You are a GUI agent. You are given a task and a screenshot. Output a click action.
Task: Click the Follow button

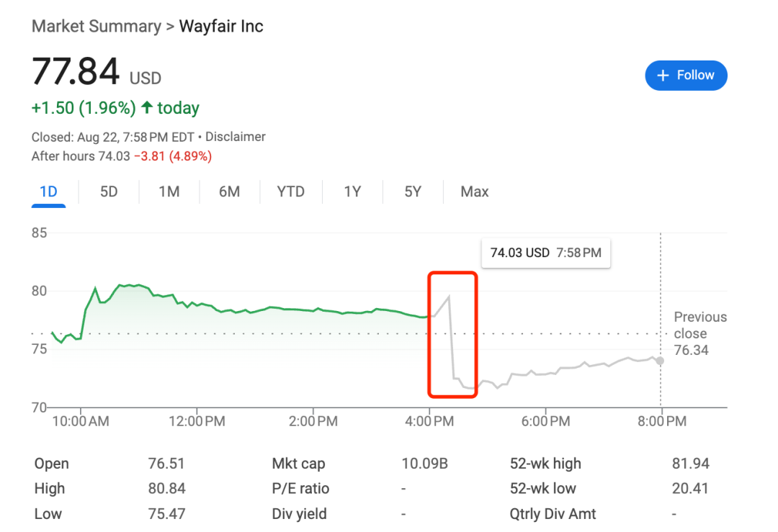coord(686,76)
